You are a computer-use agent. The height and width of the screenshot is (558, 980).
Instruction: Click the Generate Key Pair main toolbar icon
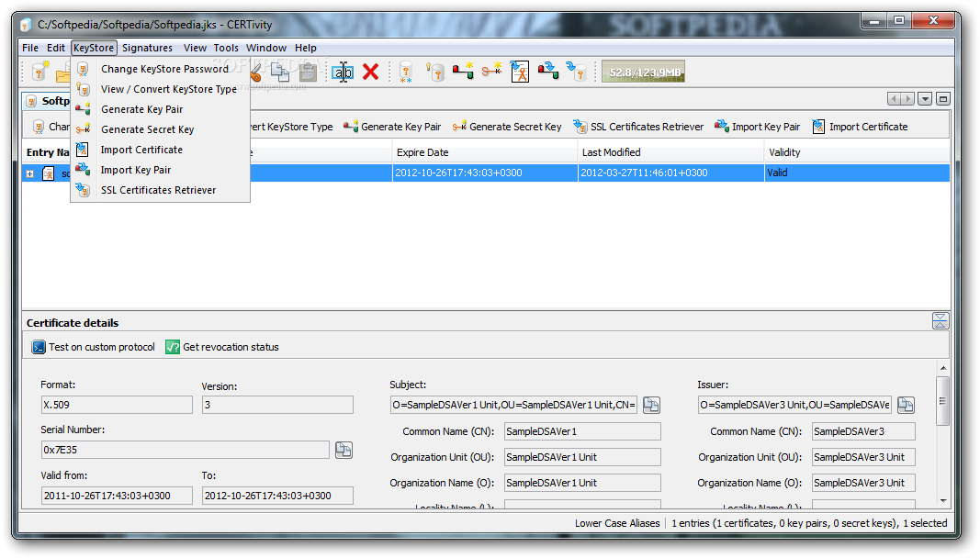(463, 72)
